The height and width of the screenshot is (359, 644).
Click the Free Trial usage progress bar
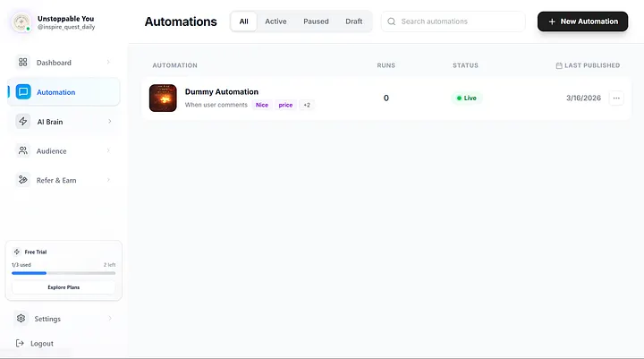(64, 273)
